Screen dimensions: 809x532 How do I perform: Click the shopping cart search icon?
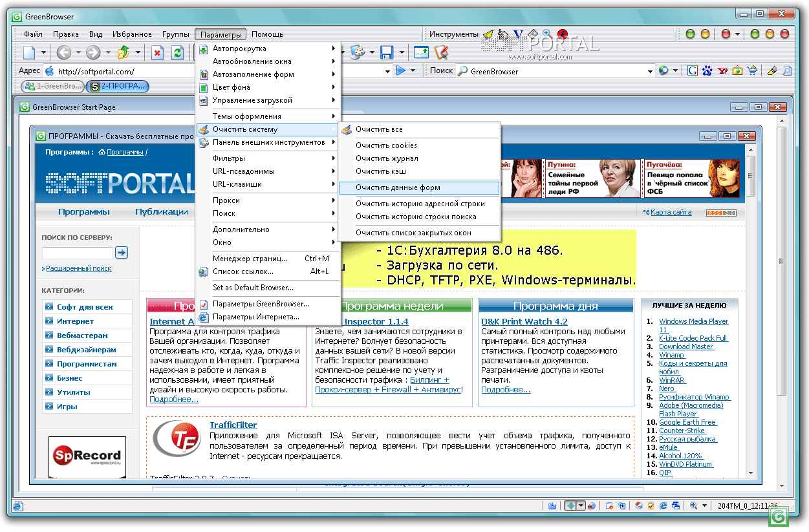(752, 70)
